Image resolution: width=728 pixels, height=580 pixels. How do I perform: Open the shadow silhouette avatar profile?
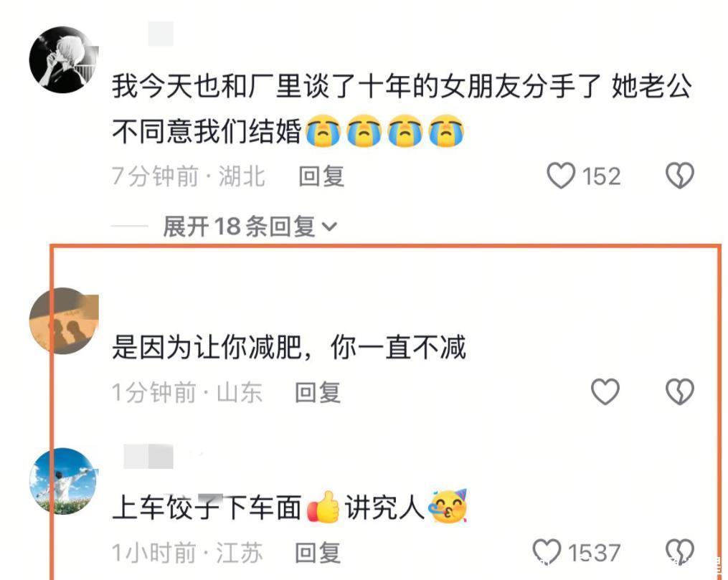(63, 321)
